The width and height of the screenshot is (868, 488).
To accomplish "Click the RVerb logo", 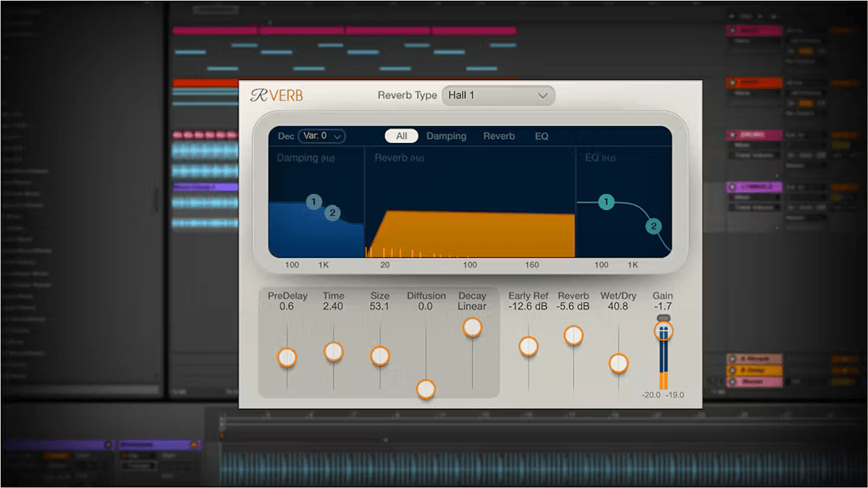I will [276, 95].
